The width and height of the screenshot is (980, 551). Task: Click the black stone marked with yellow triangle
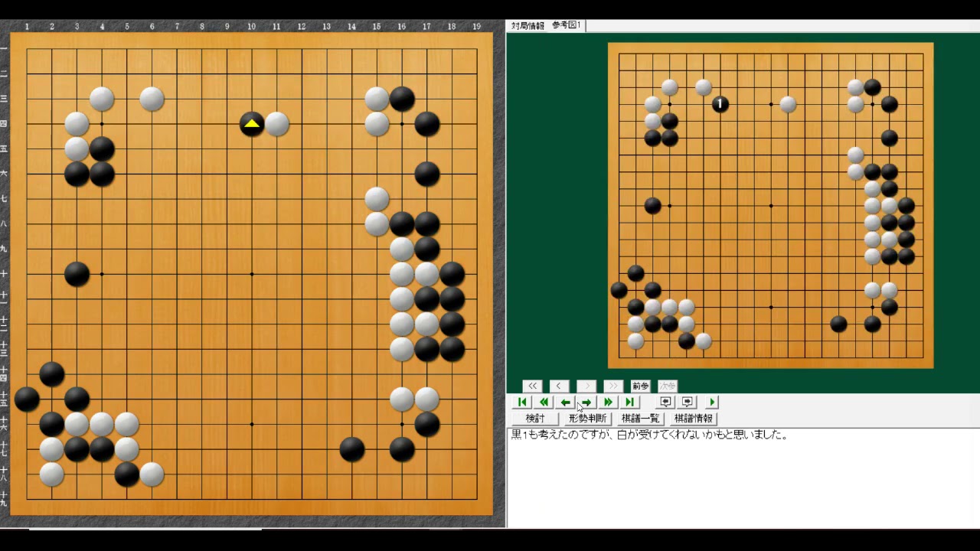252,123
